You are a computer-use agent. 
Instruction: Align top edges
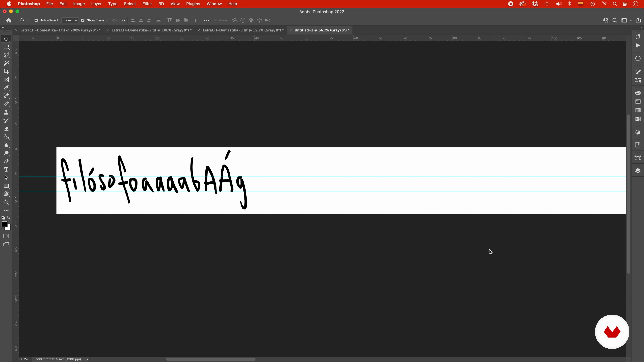pos(170,20)
